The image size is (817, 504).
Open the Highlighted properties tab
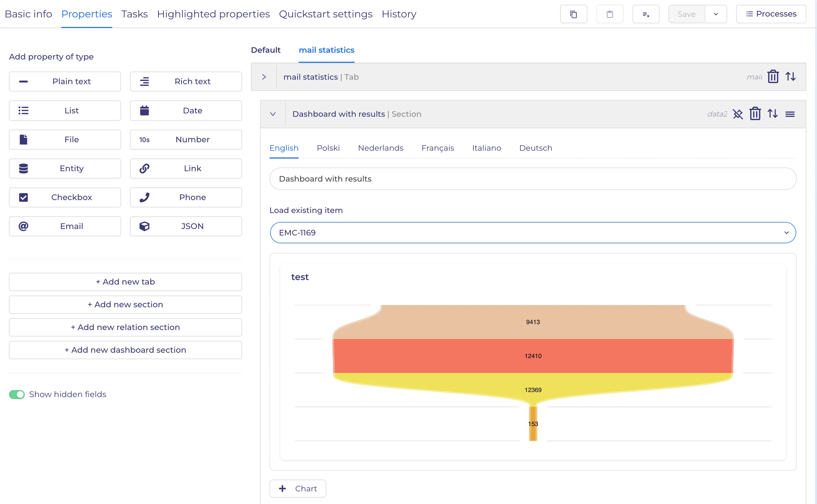coord(213,14)
